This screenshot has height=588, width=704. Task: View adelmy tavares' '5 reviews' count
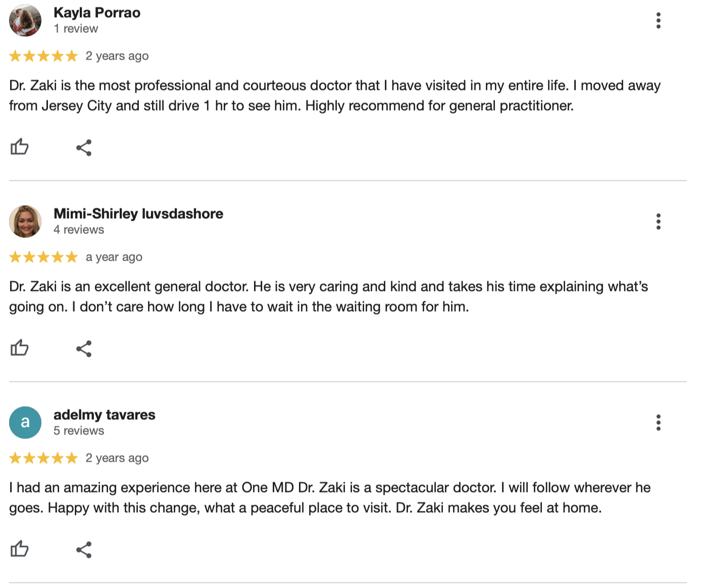79,431
